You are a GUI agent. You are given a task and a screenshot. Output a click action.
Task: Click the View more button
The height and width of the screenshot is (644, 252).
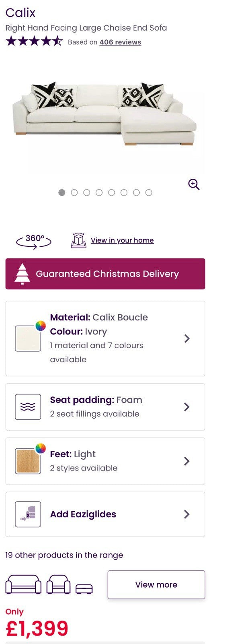pos(156,584)
